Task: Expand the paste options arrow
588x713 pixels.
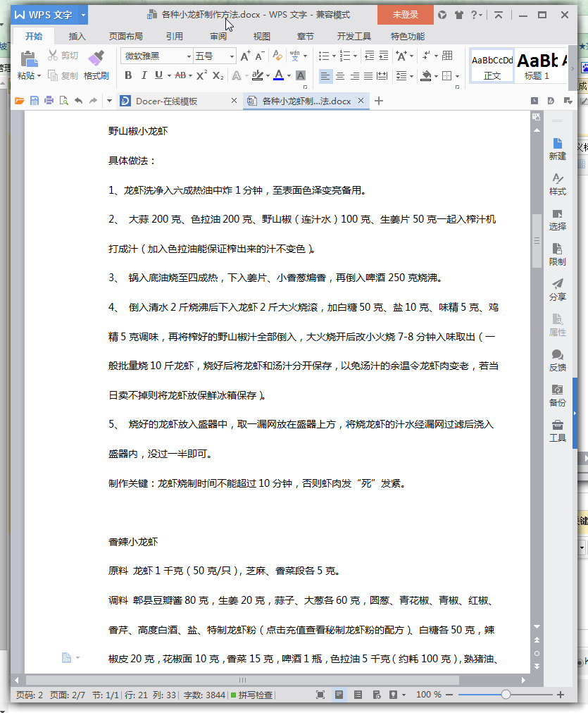Action: pyautogui.click(x=39, y=76)
